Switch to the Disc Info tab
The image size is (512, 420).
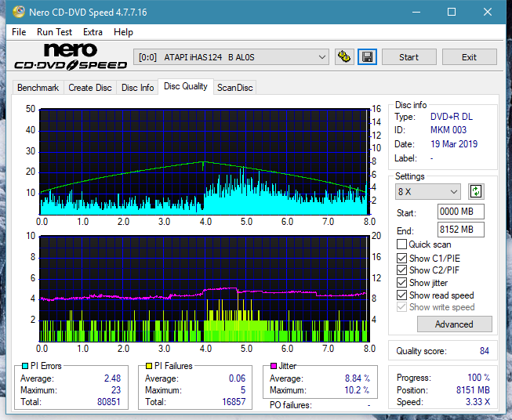(x=137, y=88)
